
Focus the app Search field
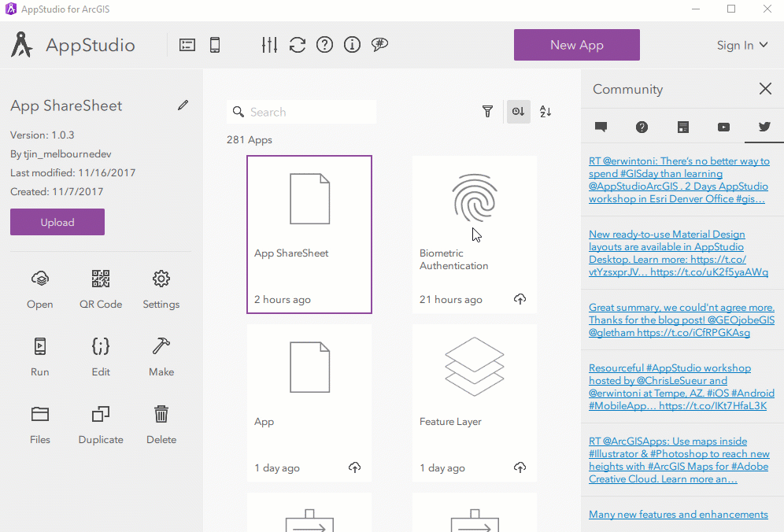[x=301, y=112]
